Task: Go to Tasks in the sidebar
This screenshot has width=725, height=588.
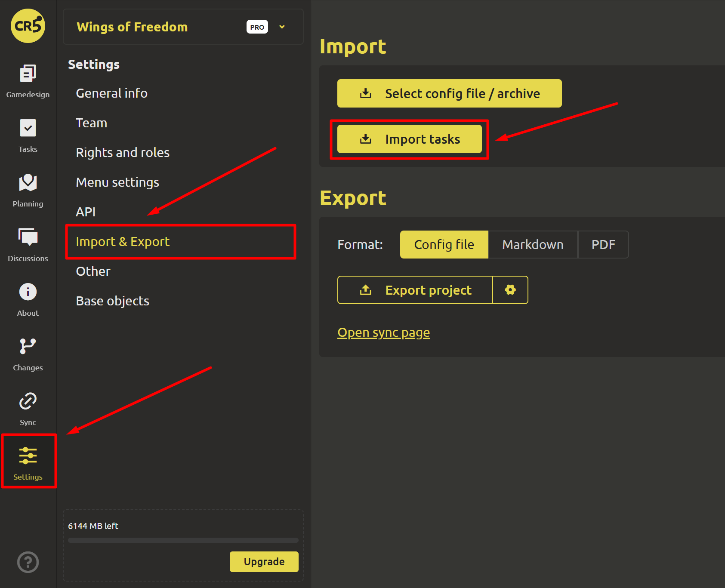Action: (x=28, y=129)
